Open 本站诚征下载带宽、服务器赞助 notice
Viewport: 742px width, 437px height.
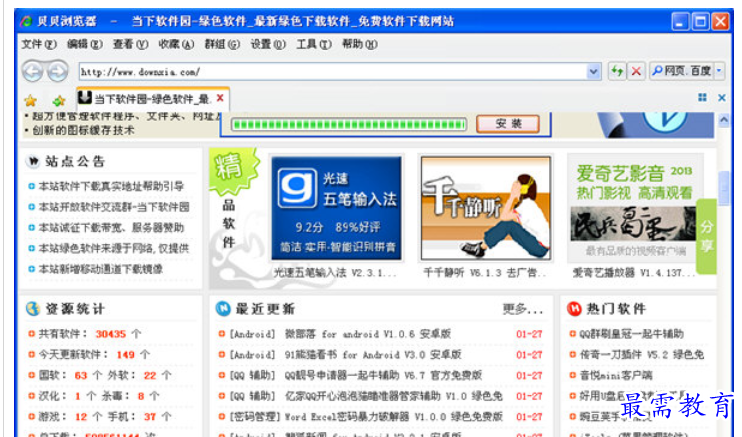(111, 228)
